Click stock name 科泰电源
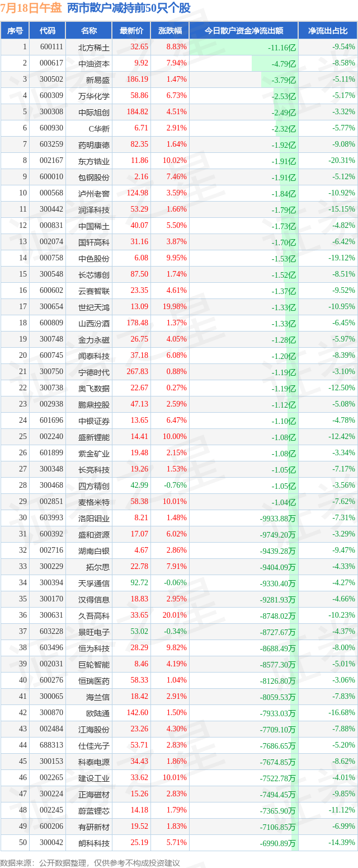The image size is (358, 868). (94, 762)
